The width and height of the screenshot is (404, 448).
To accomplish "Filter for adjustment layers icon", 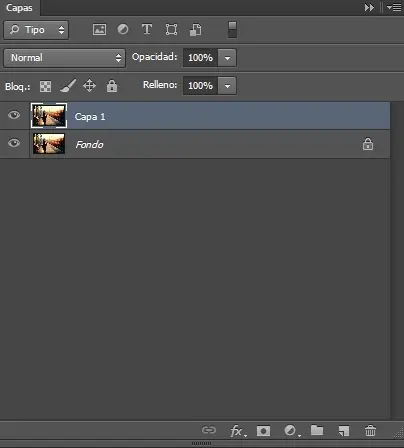I will (x=123, y=29).
